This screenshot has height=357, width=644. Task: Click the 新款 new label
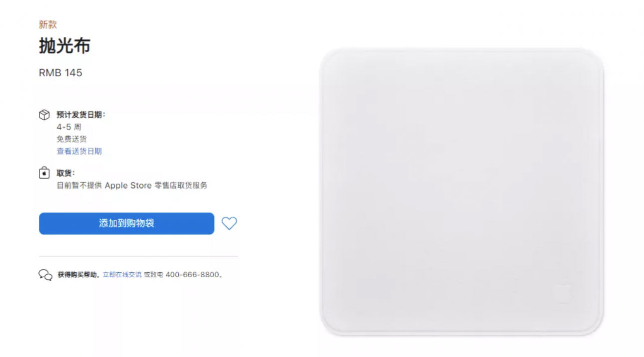(x=48, y=24)
